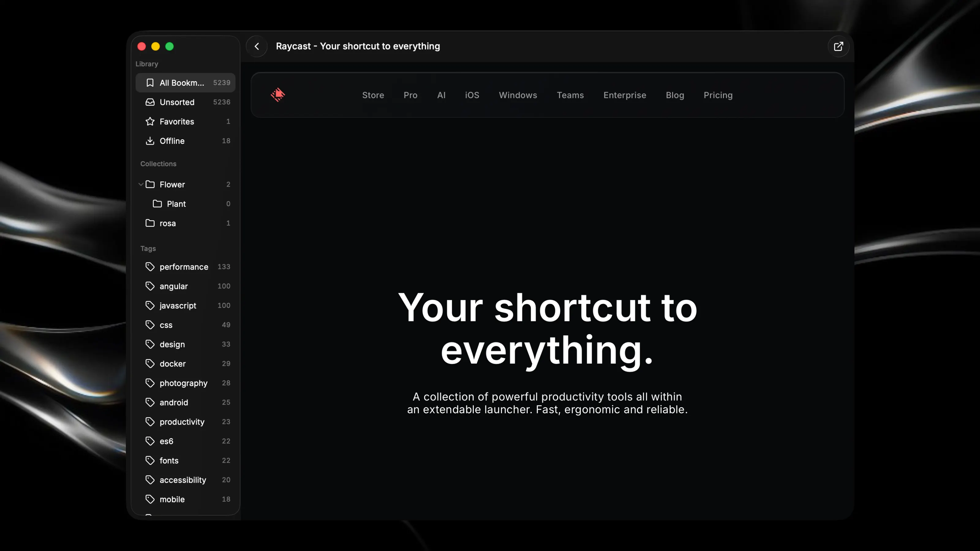
Task: Click the photography tag label
Action: click(x=183, y=383)
